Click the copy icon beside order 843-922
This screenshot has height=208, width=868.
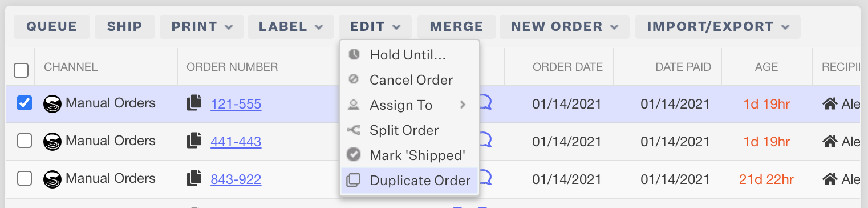(194, 179)
